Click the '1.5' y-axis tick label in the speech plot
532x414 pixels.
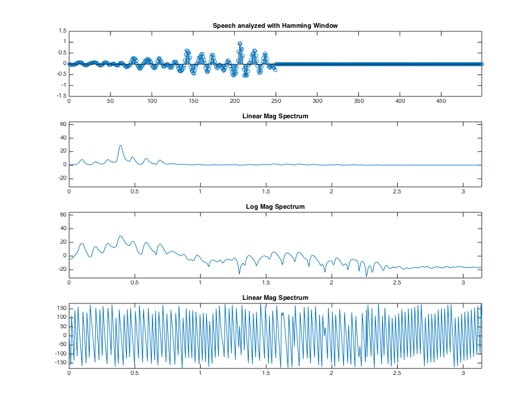pyautogui.click(x=61, y=31)
